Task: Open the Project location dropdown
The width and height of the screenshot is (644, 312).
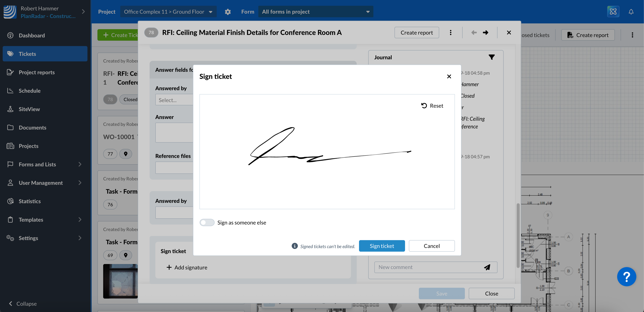Action: 168,12
